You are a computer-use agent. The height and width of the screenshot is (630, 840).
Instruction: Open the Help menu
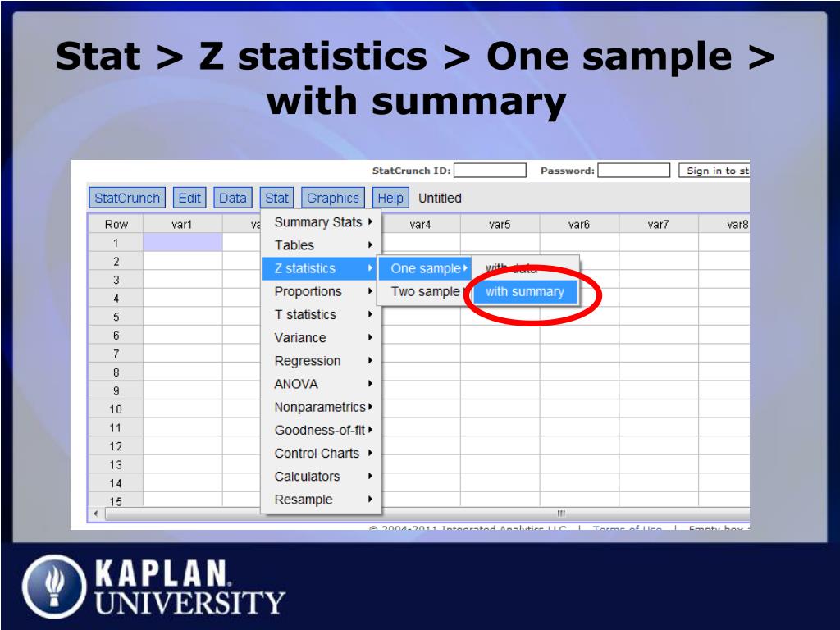390,198
